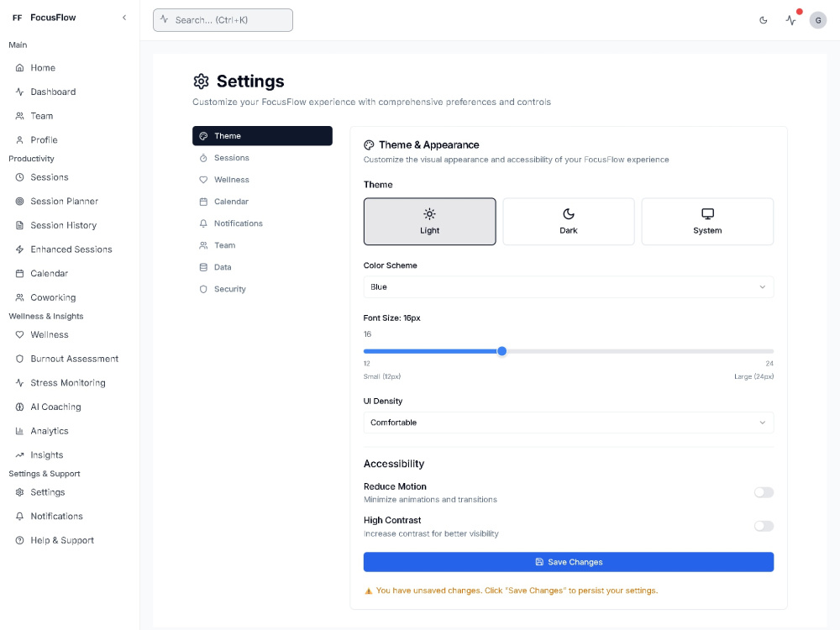Viewport: 840px width, 630px height.
Task: Switch to the Notifications settings tab
Action: (x=262, y=223)
